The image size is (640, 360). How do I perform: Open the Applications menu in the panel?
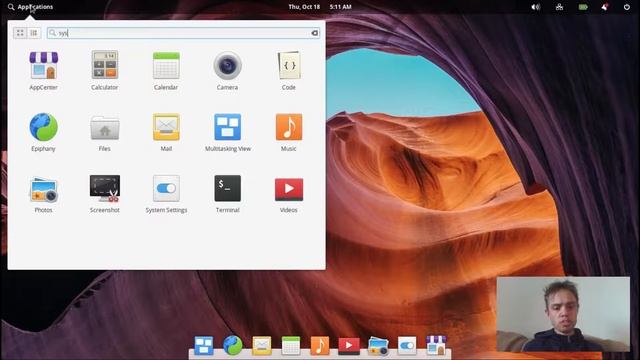point(30,7)
